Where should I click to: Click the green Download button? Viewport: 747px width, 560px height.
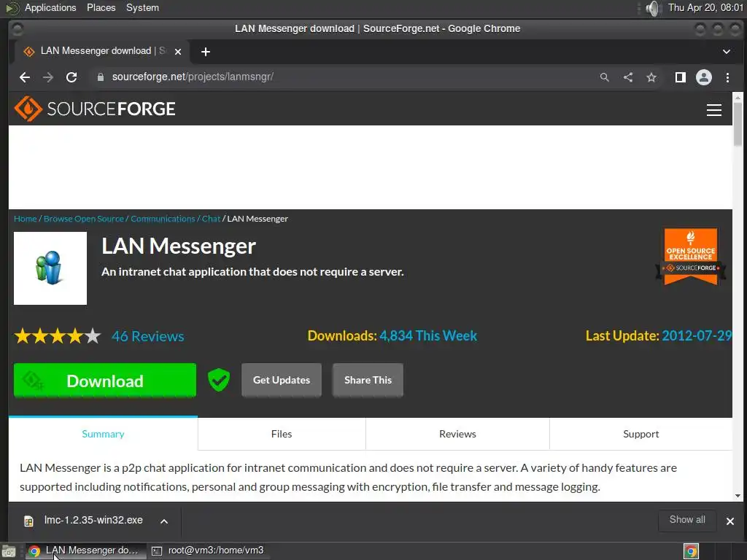(105, 380)
